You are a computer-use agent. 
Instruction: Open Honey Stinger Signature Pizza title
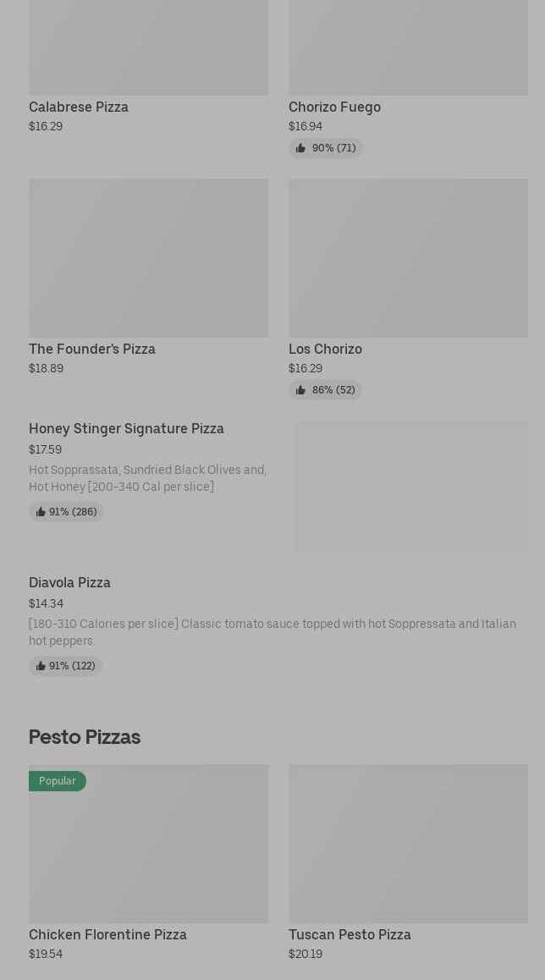click(126, 428)
